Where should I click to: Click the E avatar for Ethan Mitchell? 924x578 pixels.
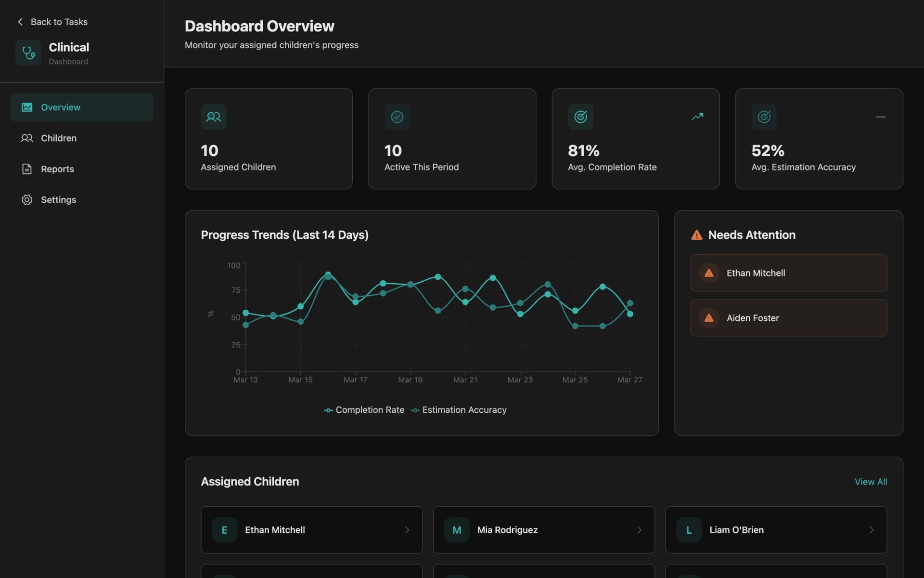224,530
